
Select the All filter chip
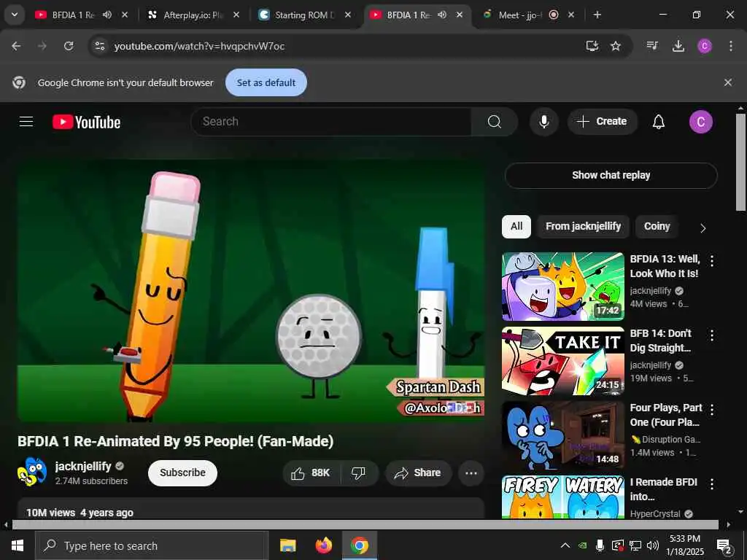pos(516,227)
